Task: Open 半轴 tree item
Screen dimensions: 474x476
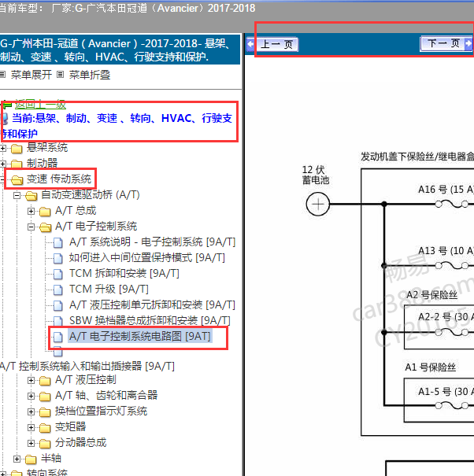Action: pos(51,459)
